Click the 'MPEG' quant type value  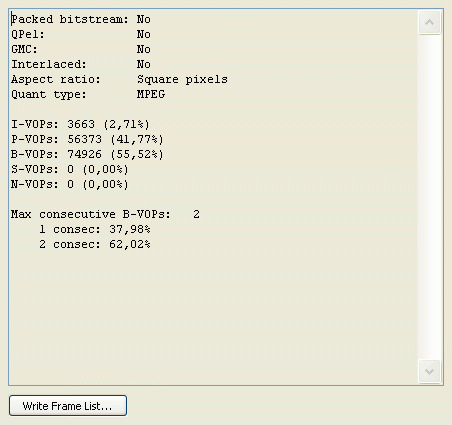151,94
